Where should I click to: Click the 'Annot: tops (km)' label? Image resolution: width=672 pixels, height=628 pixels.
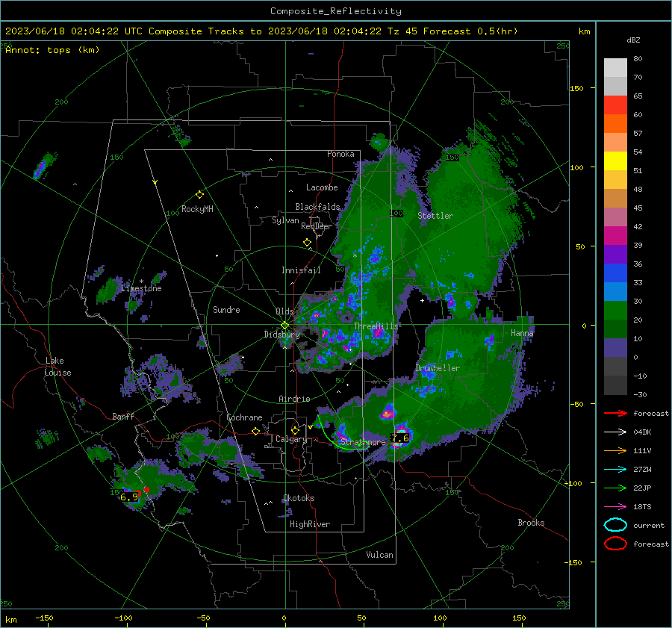[x=52, y=50]
